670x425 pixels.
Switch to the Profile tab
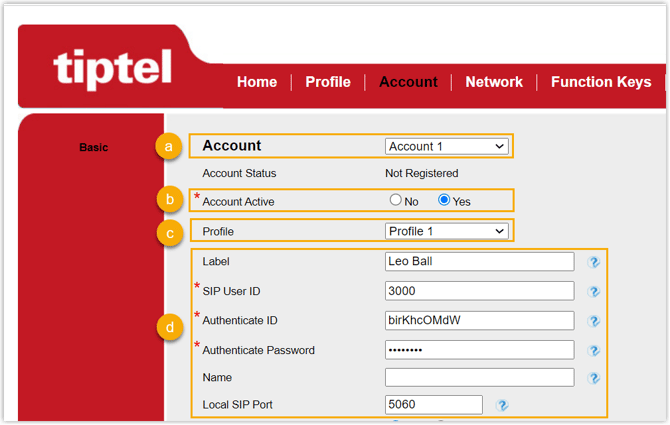click(328, 82)
